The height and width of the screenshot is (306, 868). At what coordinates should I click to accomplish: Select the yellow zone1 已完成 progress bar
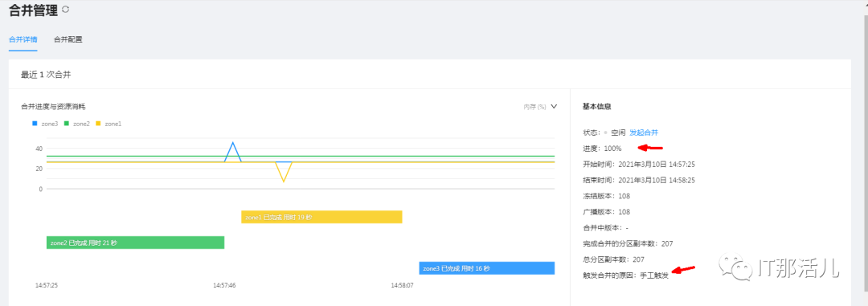(x=321, y=217)
